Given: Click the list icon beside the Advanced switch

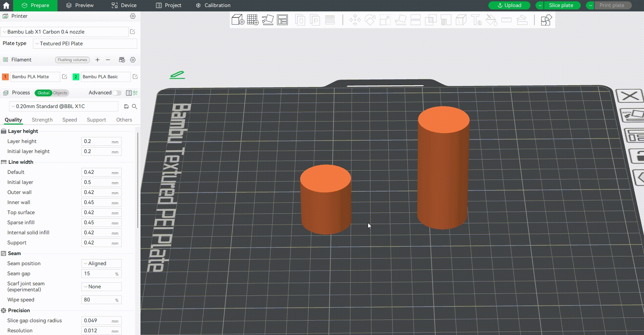Looking at the screenshot, I should point(129,93).
